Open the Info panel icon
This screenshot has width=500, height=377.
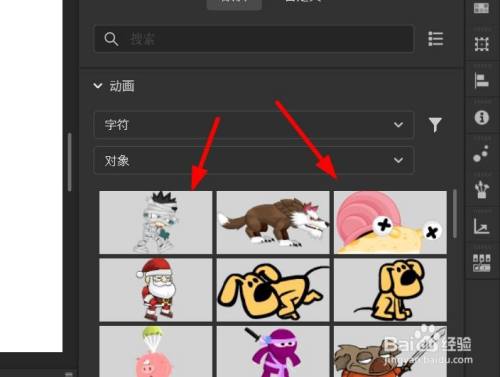click(482, 117)
